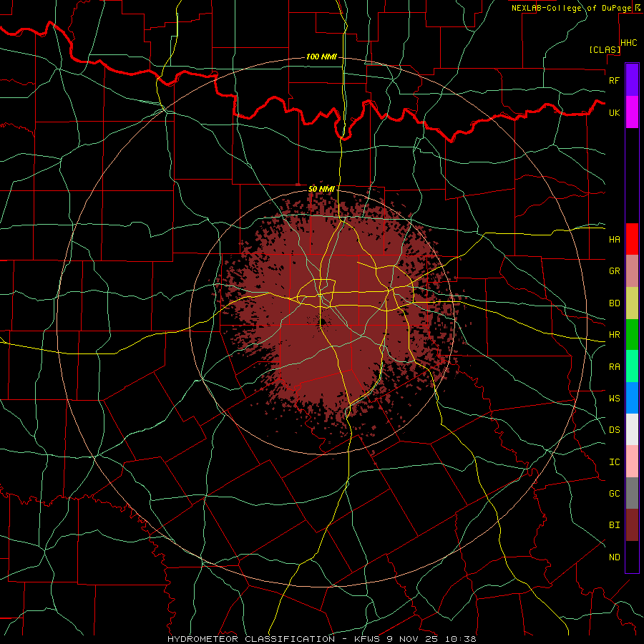
Task: Click the purple RF color swatch
Action: click(632, 80)
